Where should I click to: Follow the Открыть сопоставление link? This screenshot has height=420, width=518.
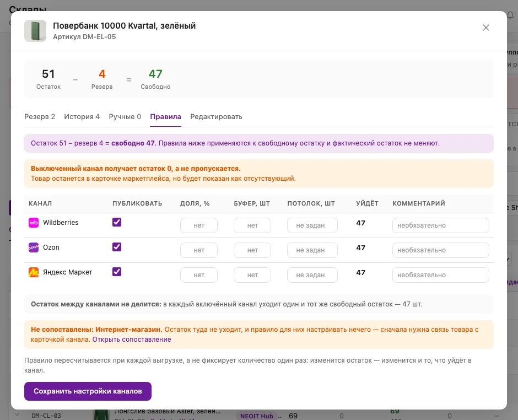click(x=132, y=340)
